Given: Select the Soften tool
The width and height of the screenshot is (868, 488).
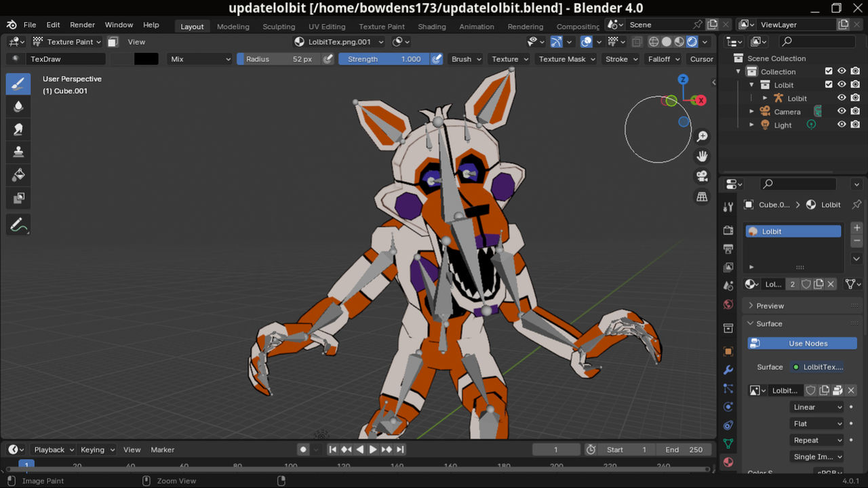Looking at the screenshot, I should pos(18,106).
